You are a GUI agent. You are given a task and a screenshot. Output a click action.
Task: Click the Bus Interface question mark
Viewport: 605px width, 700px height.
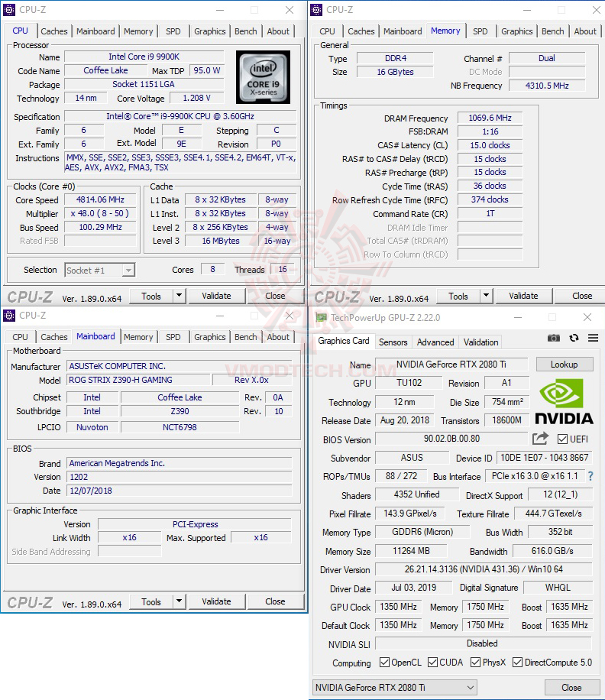coord(590,476)
